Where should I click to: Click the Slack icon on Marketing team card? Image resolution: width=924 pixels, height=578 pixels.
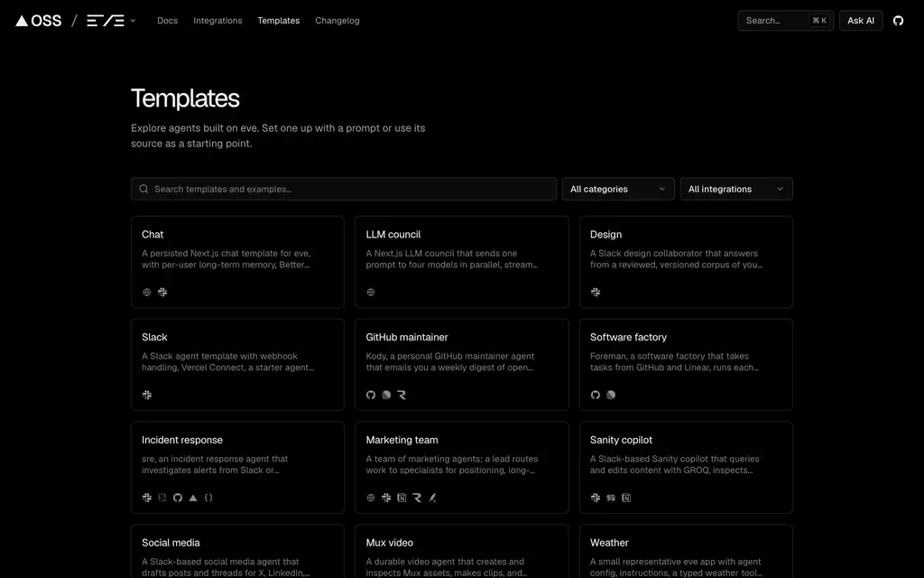386,498
